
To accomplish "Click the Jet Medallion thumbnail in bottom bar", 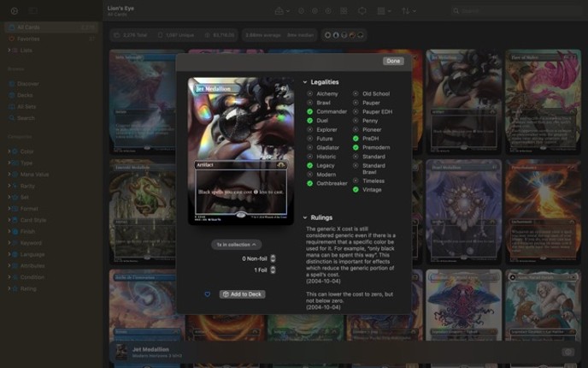I will pyautogui.click(x=121, y=352).
